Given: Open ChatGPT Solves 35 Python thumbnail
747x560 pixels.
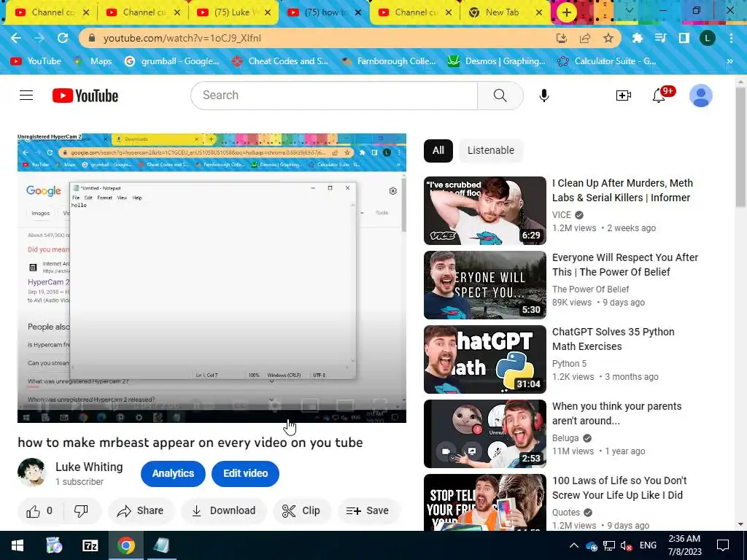Looking at the screenshot, I should pos(485,359).
